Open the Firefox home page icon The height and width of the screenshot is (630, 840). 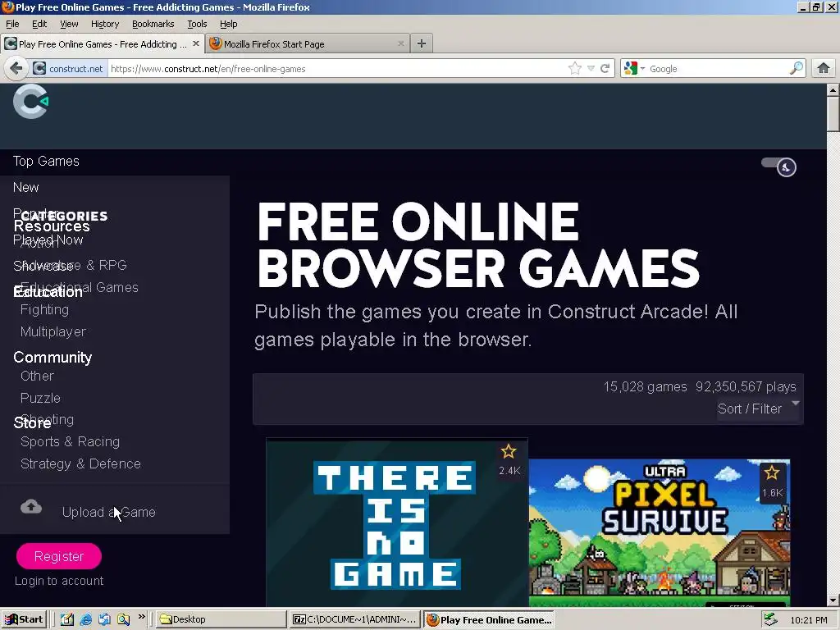(x=824, y=68)
